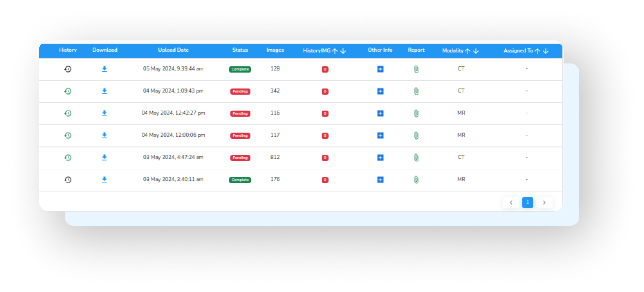The image size is (644, 292).
Task: Select page 1 in pagination
Action: tap(527, 202)
